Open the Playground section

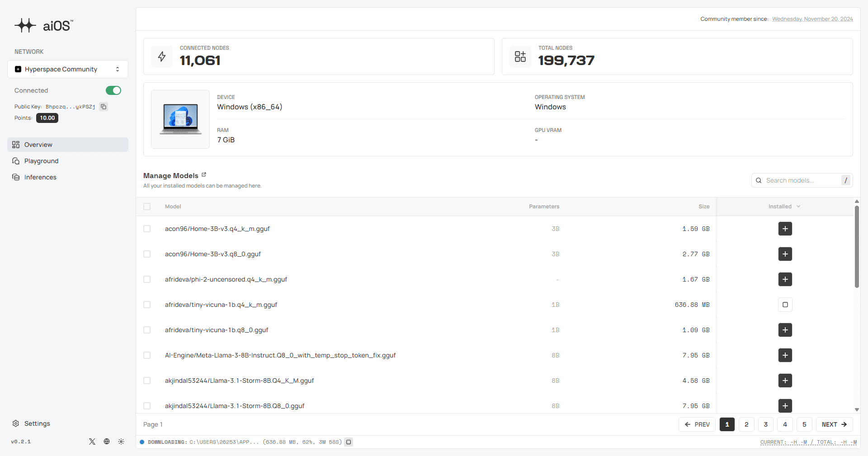coord(68,161)
